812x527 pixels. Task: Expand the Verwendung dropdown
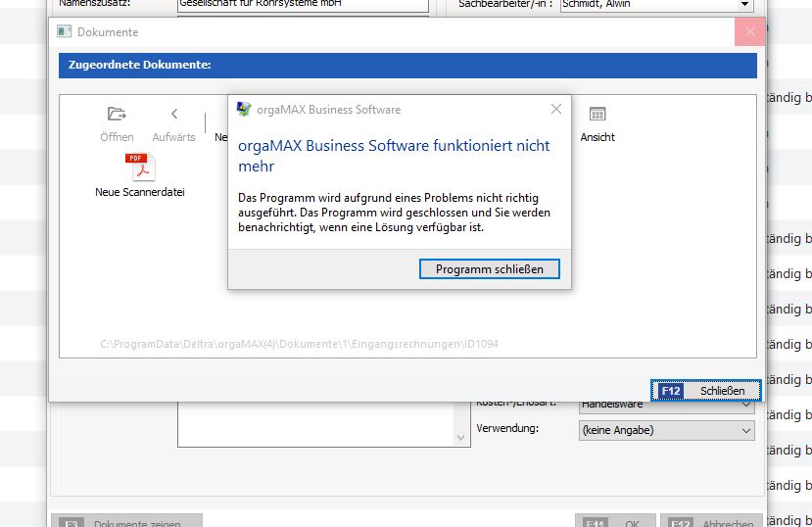(745, 431)
